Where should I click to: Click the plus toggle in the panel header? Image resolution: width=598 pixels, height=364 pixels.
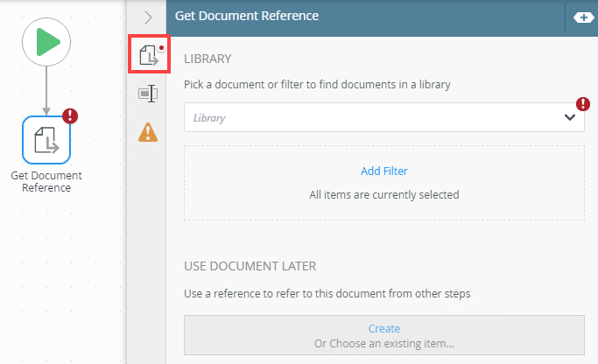[x=583, y=17]
